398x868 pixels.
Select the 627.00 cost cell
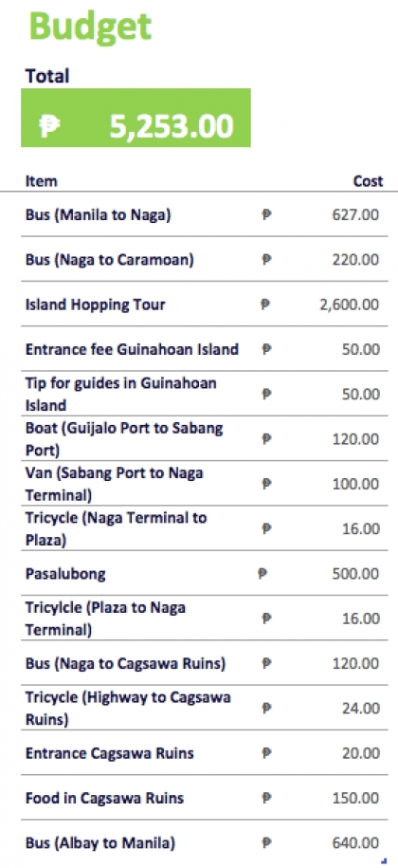[x=355, y=214]
